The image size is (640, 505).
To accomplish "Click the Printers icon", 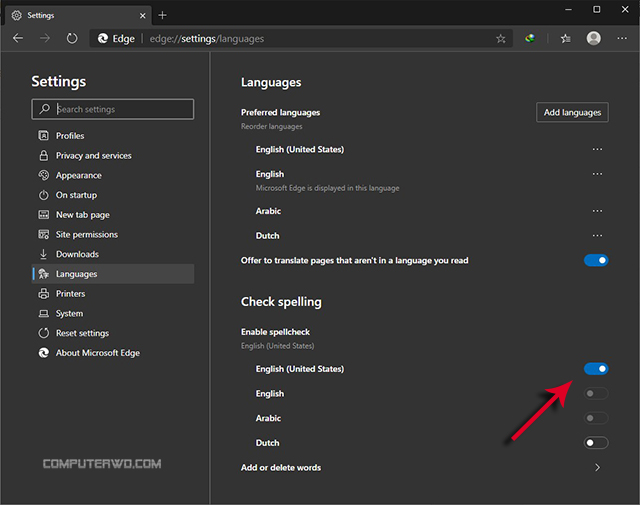I will 44,294.
